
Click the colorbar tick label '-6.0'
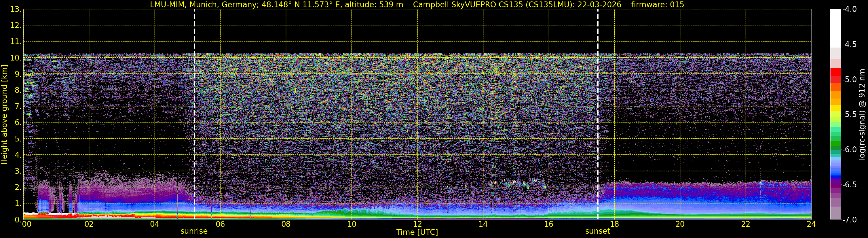tap(850, 150)
